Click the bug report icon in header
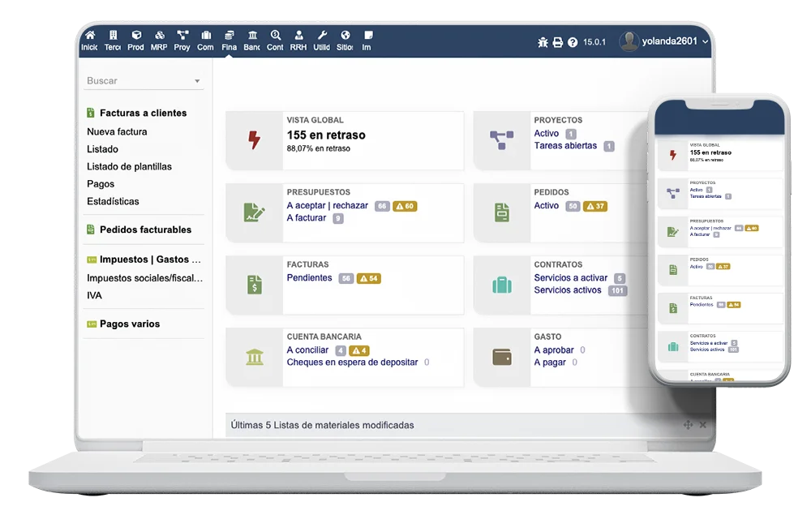 (543, 42)
